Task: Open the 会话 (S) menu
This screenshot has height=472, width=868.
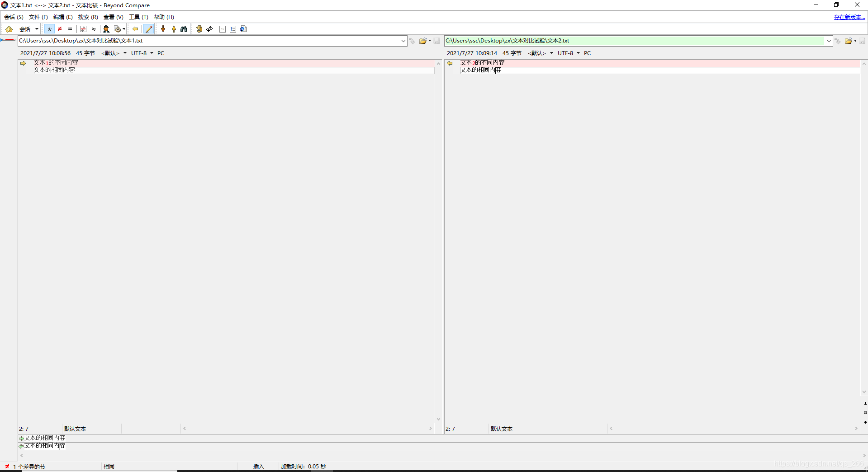Action: [14, 17]
